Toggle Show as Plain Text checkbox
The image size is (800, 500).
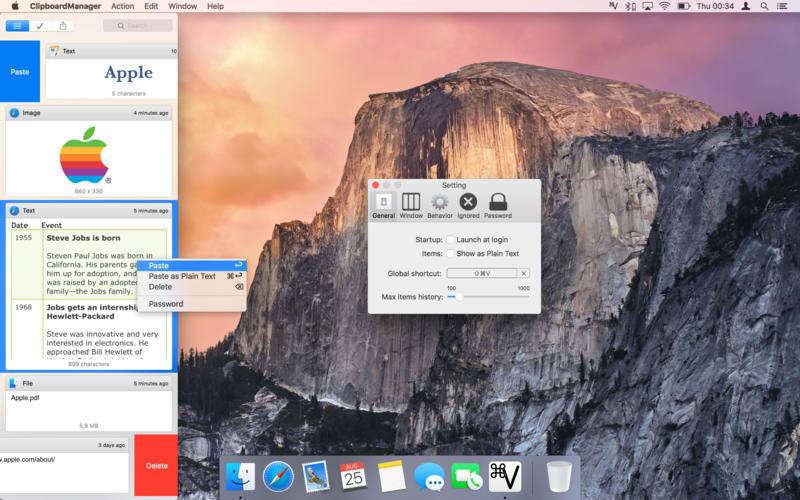pyautogui.click(x=450, y=254)
